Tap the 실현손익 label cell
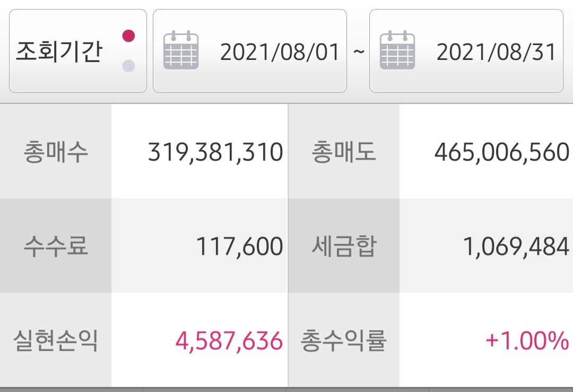 tap(56, 341)
